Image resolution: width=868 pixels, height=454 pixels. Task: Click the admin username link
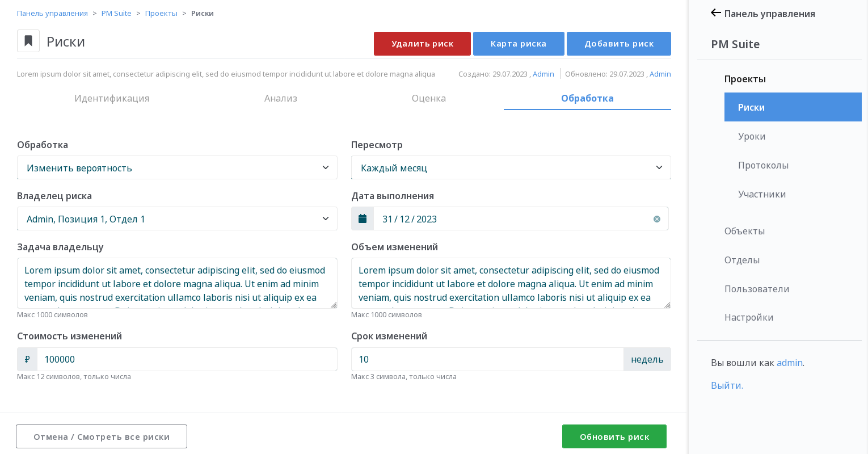tap(790, 363)
